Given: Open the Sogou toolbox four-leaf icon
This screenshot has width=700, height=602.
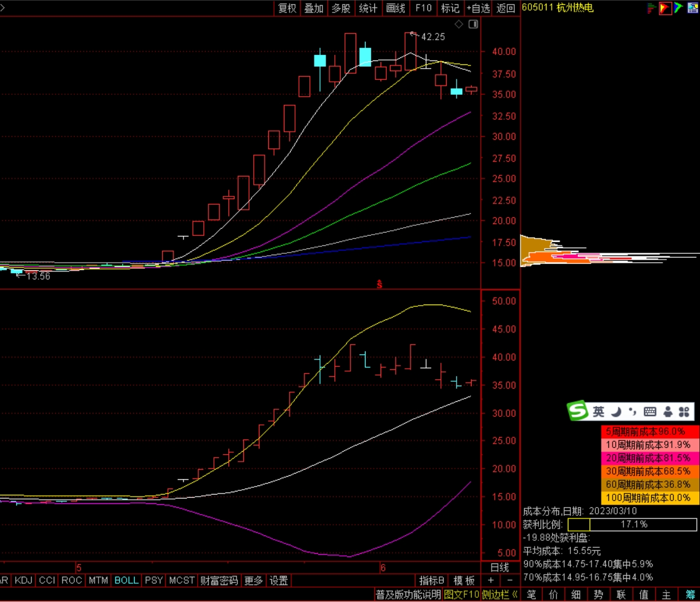Looking at the screenshot, I should (x=684, y=412).
